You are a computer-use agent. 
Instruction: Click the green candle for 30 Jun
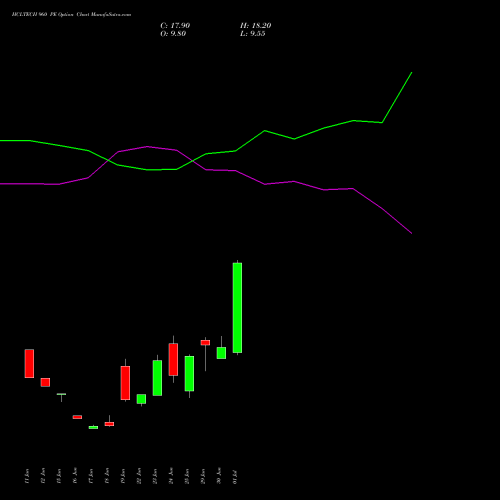click(221, 353)
